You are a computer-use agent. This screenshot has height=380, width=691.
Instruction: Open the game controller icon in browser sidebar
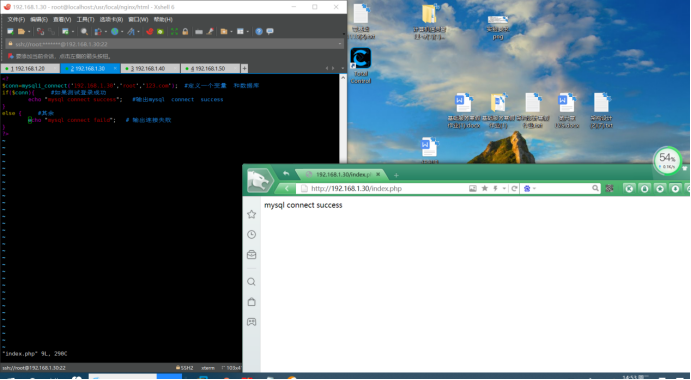click(x=252, y=322)
